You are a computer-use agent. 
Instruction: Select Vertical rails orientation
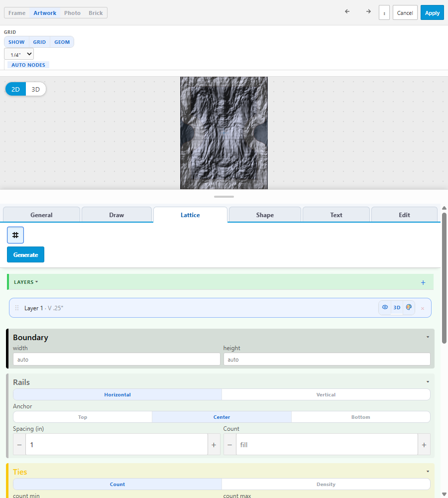pyautogui.click(x=326, y=394)
